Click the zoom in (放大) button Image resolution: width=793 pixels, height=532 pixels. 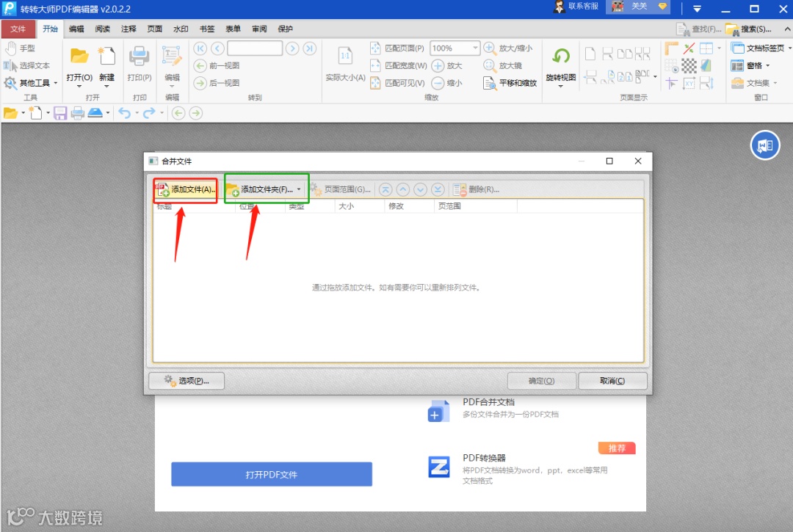pyautogui.click(x=447, y=66)
